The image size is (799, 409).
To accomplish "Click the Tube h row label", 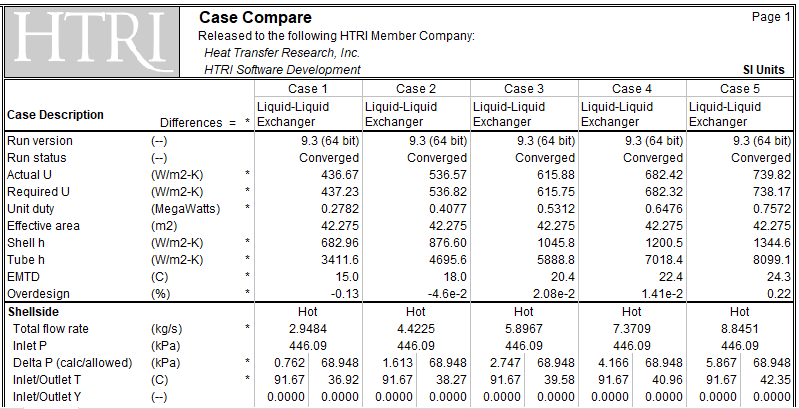I will (25, 260).
